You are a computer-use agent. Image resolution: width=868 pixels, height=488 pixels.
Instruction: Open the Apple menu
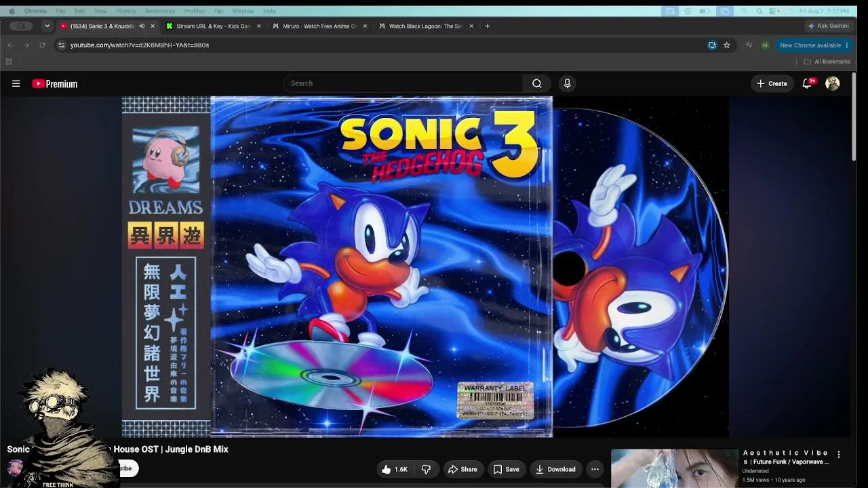coord(11,11)
